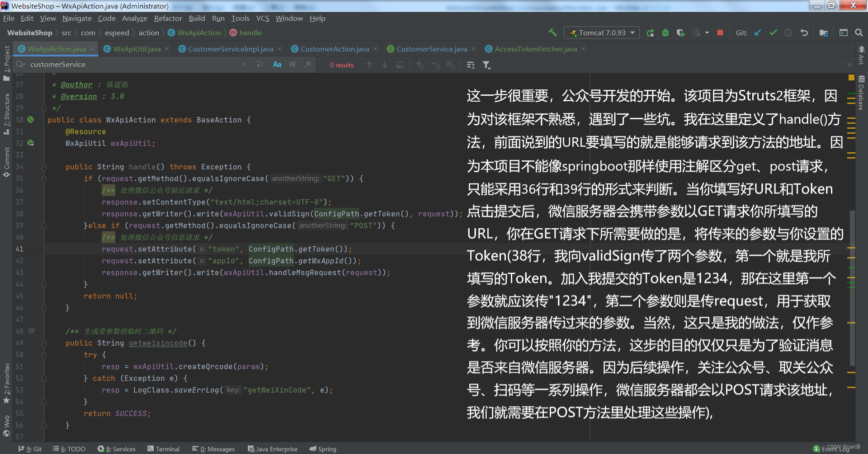Screen dimensions: 868x454
Task: Click the Debug bug icon
Action: 665,33
